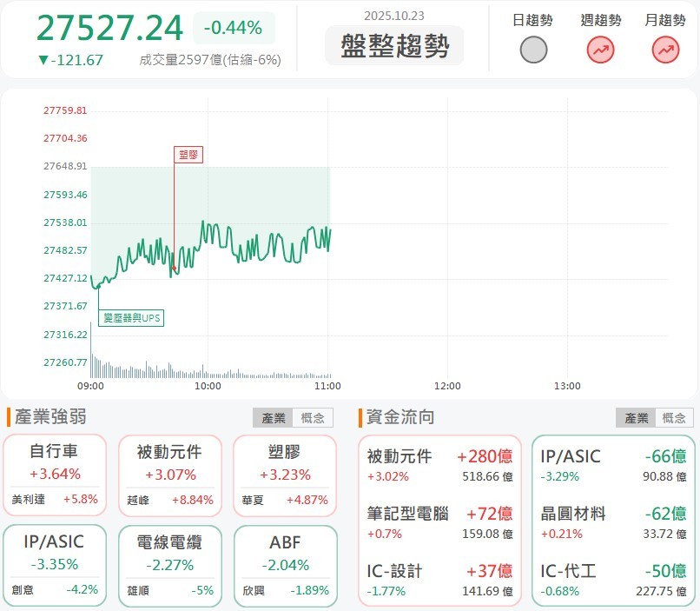
Task: Click the 筆記型電腦 +72億 fund flow row
Action: click(440, 525)
